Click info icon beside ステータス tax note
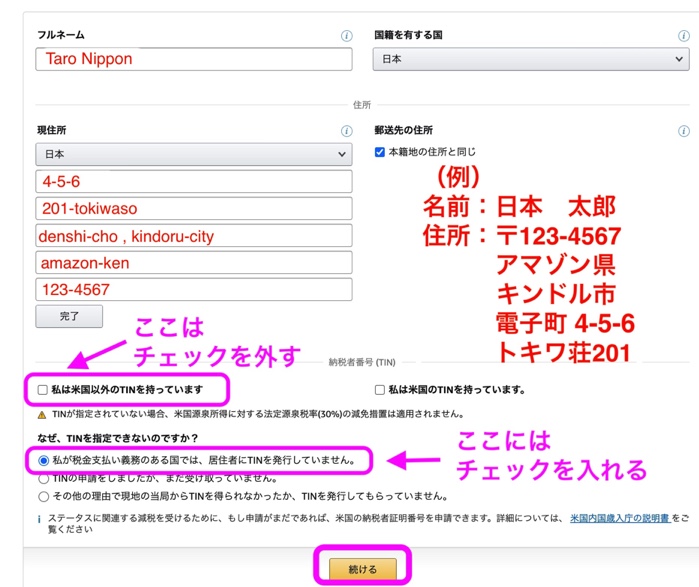 [39, 519]
